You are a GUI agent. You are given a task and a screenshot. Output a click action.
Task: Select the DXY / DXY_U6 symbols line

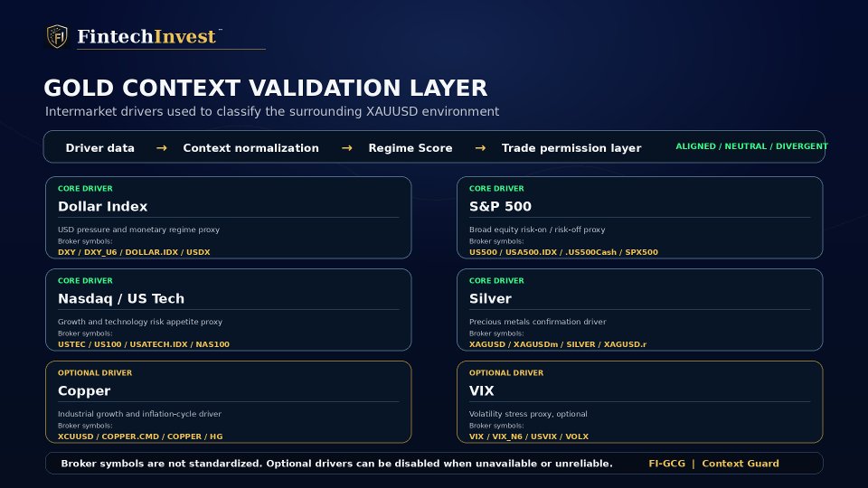(x=134, y=252)
